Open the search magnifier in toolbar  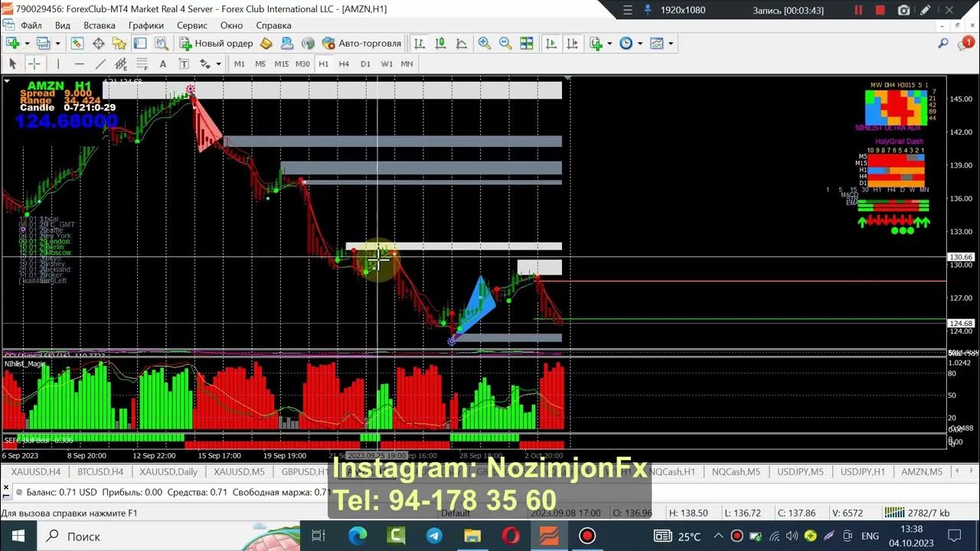tap(943, 44)
